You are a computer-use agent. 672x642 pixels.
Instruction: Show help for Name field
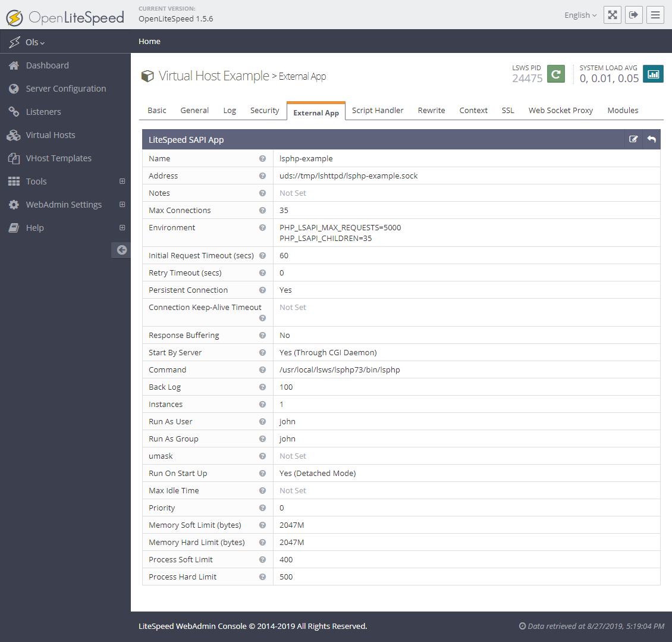coord(262,159)
